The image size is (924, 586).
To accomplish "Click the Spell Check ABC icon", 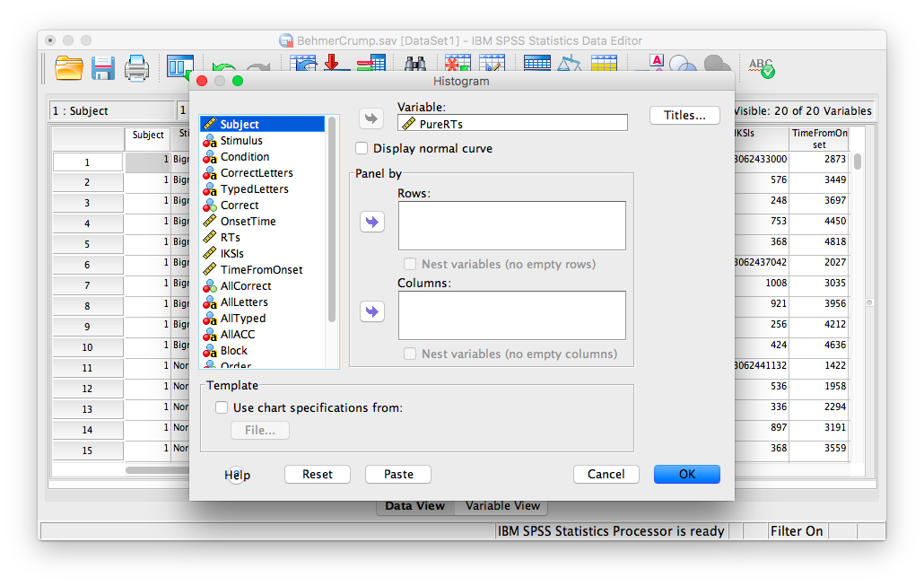I will 761,67.
